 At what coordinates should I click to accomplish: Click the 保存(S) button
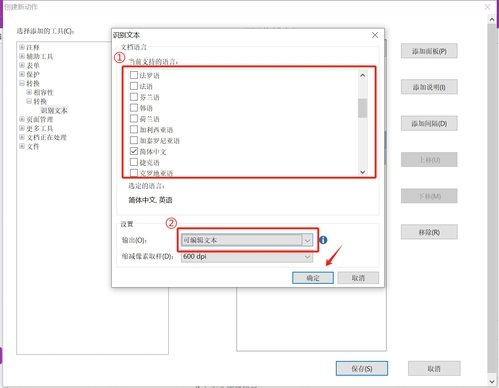(362, 368)
